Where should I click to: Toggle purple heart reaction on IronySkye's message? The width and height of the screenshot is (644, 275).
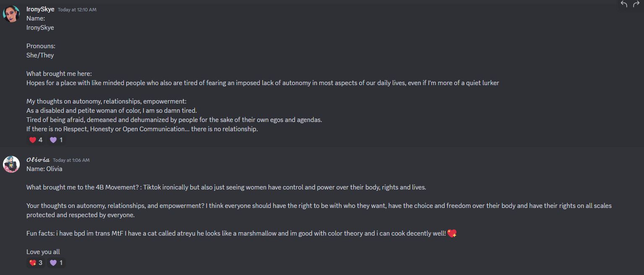tap(56, 140)
